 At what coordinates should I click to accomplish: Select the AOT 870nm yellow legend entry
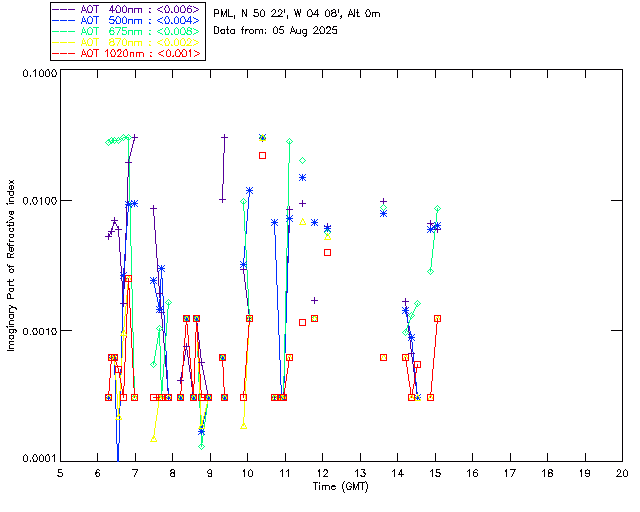[127, 41]
